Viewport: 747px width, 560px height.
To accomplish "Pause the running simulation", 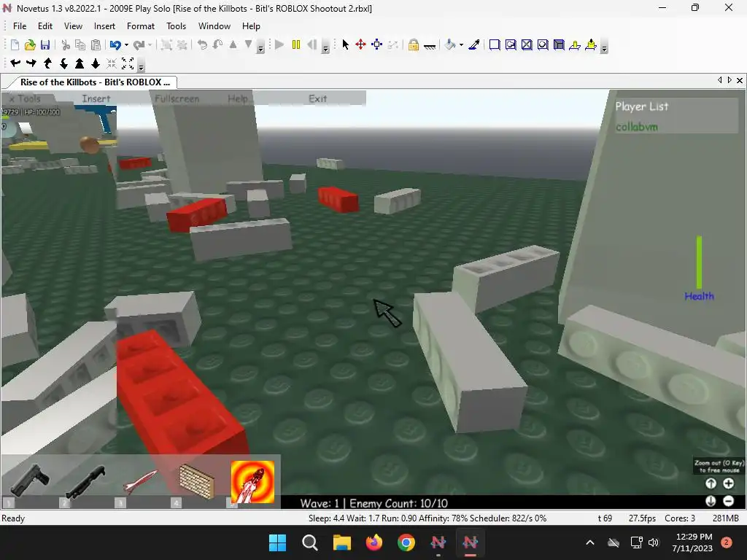I will pyautogui.click(x=296, y=44).
